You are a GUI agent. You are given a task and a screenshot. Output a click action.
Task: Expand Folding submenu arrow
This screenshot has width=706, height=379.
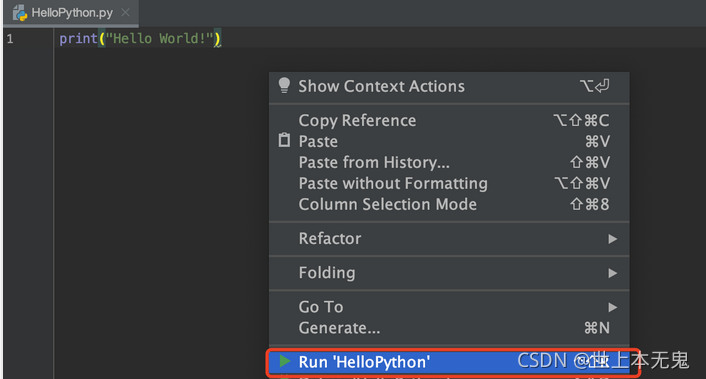coord(612,273)
